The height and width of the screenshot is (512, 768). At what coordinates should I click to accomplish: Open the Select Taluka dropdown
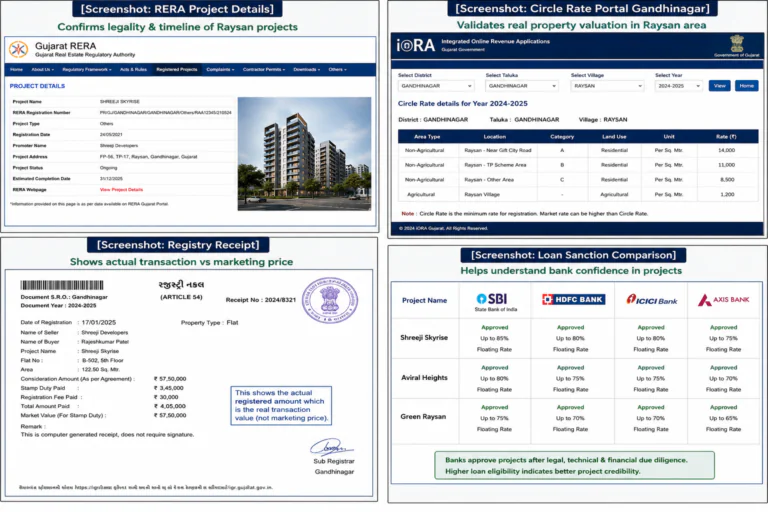pyautogui.click(x=522, y=86)
